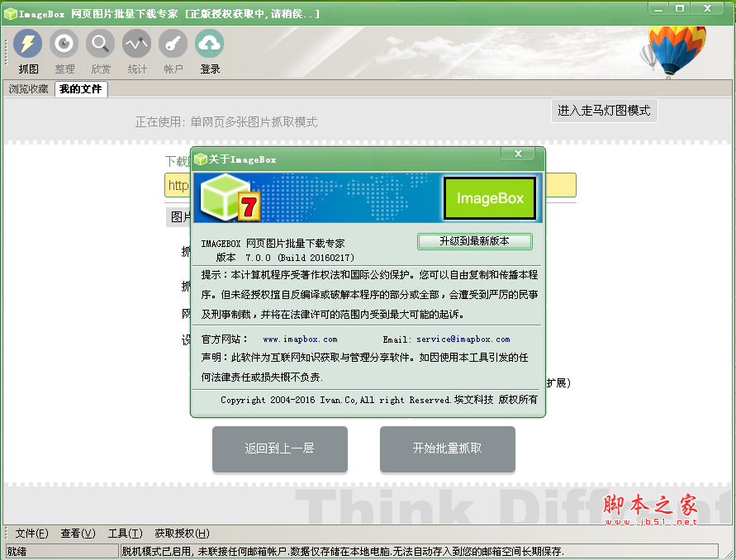Click the 正在使用: 单网页多张图片抓取模式 label
The image size is (736, 560).
[x=226, y=122]
